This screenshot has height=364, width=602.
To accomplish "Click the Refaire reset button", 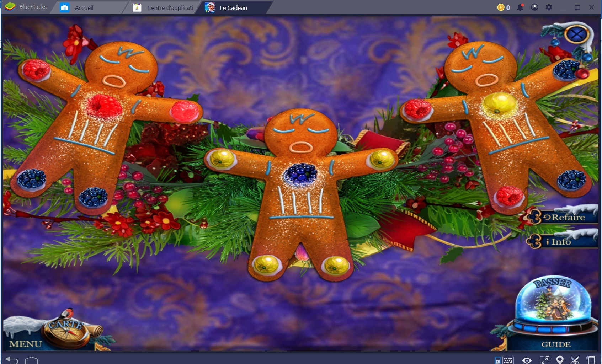I will (x=564, y=217).
